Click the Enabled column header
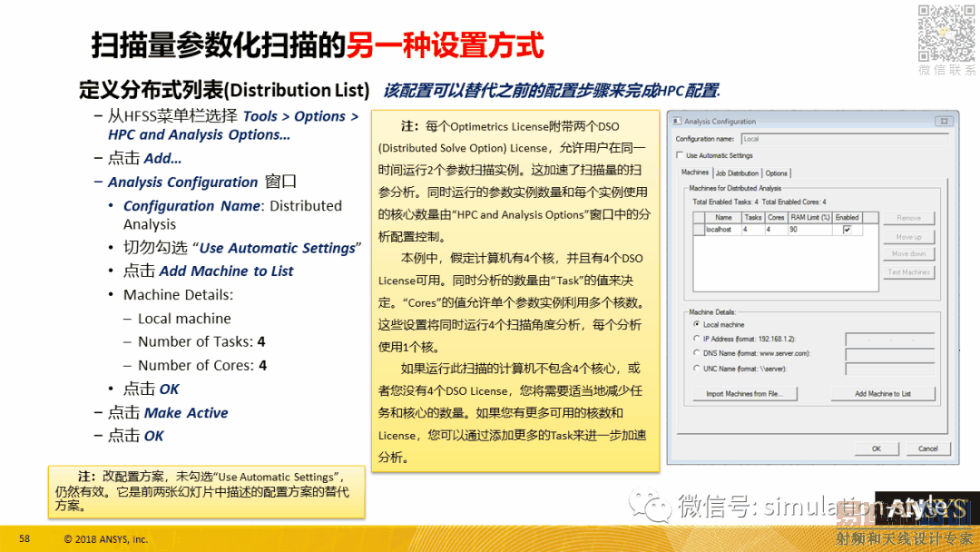This screenshot has width=980, height=552. (x=848, y=218)
